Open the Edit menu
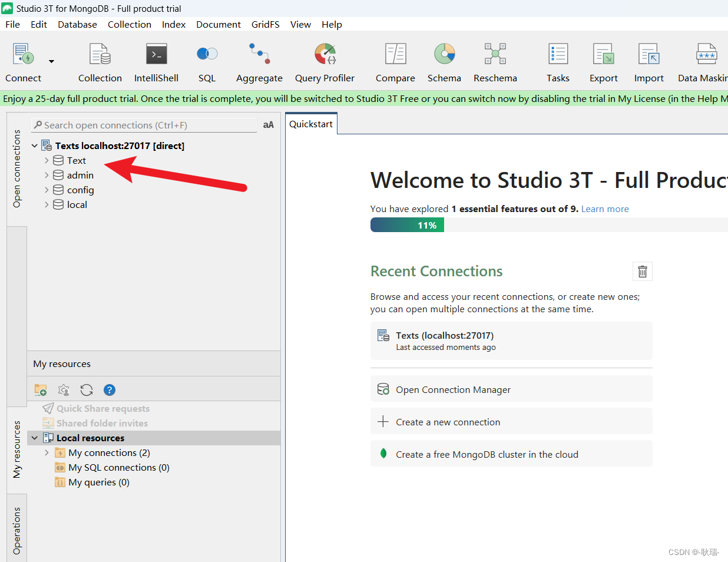Image resolution: width=728 pixels, height=562 pixels. tap(39, 24)
